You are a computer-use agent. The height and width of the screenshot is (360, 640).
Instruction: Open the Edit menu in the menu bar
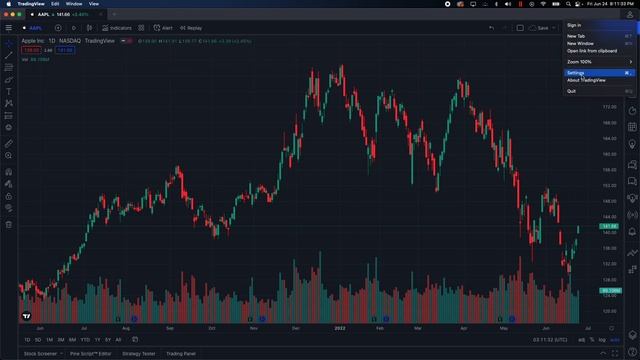tap(55, 4)
